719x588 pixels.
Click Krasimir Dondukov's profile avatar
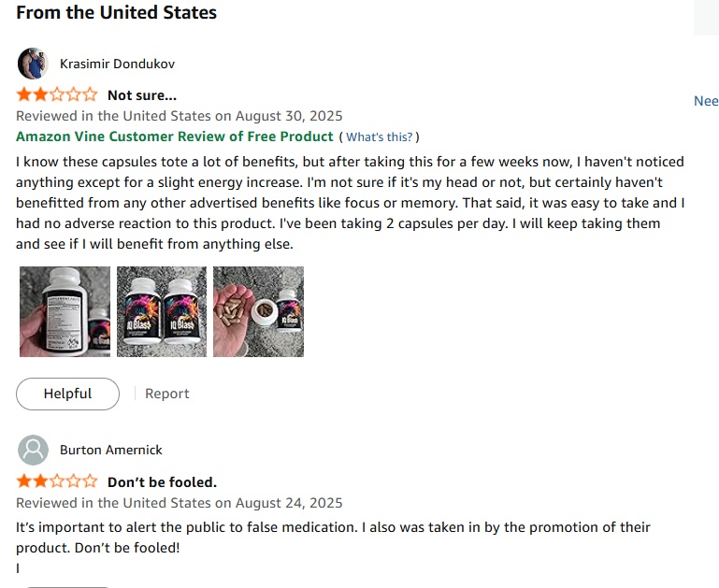click(x=33, y=64)
